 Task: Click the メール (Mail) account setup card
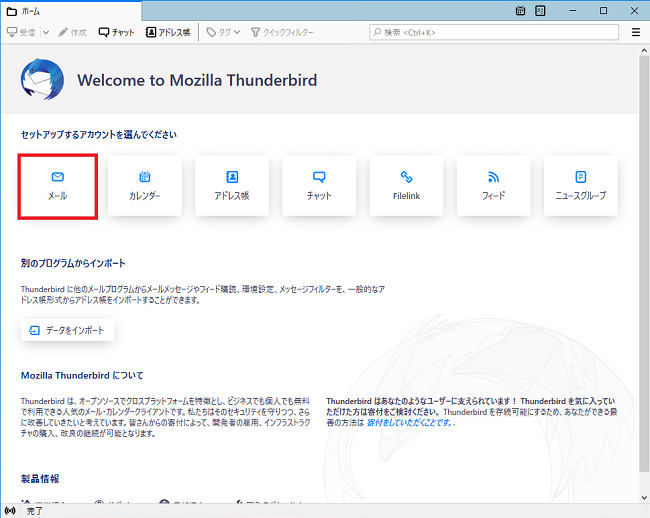tap(57, 185)
